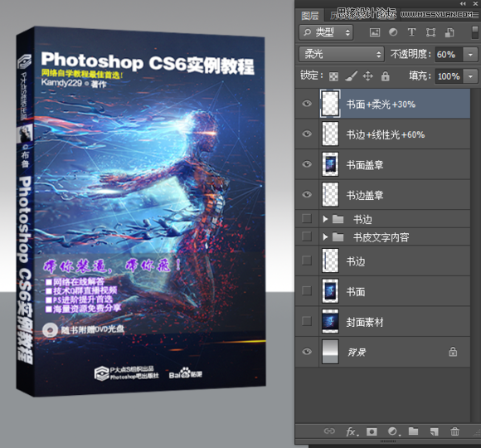Switch to the 图层 tab

click(310, 15)
